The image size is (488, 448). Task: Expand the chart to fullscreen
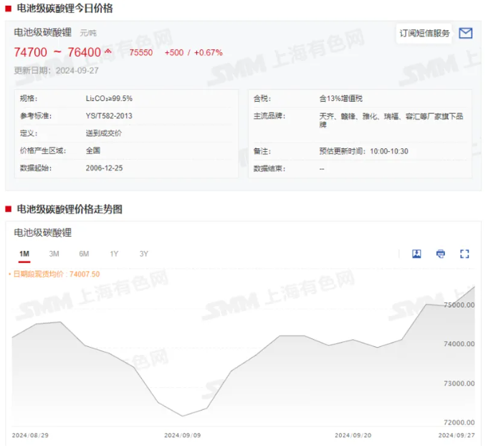pos(464,254)
